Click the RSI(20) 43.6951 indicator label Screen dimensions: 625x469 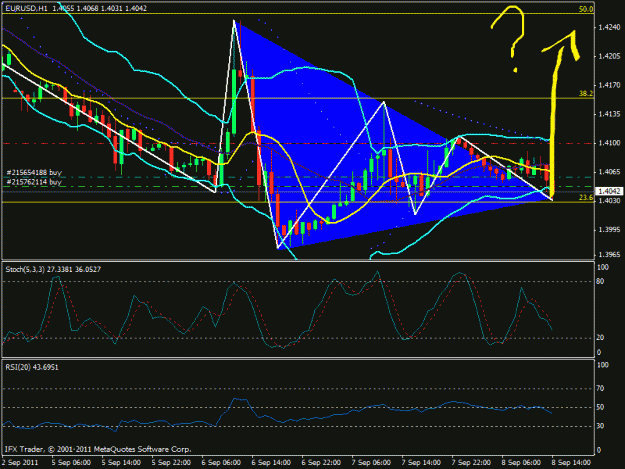pos(32,367)
